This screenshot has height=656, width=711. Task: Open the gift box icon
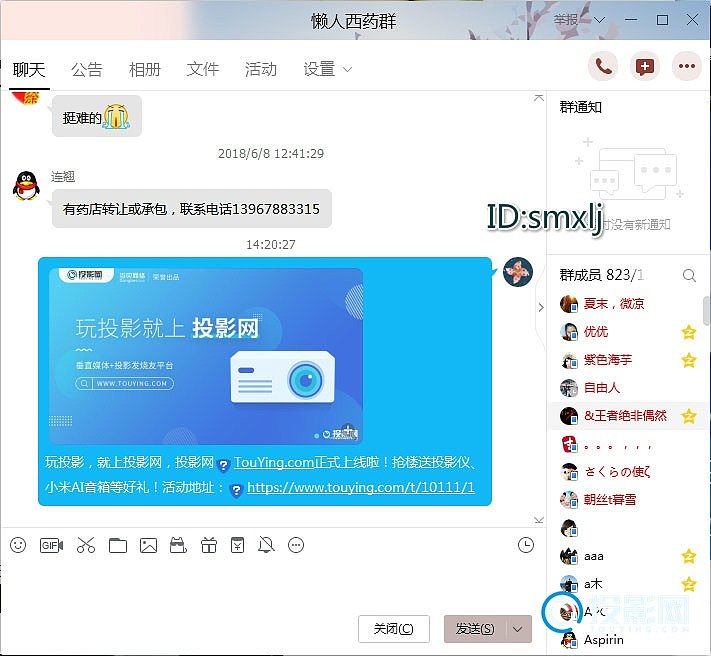coord(209,545)
